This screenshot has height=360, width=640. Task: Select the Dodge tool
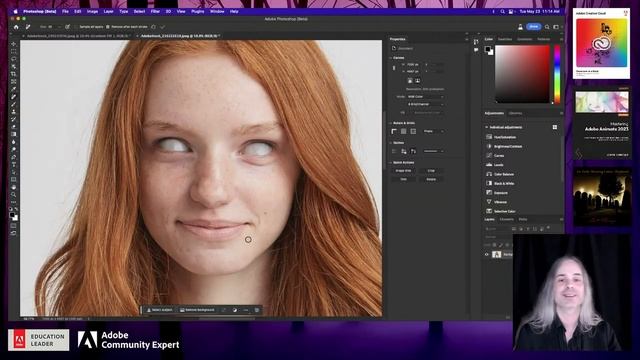[13, 149]
